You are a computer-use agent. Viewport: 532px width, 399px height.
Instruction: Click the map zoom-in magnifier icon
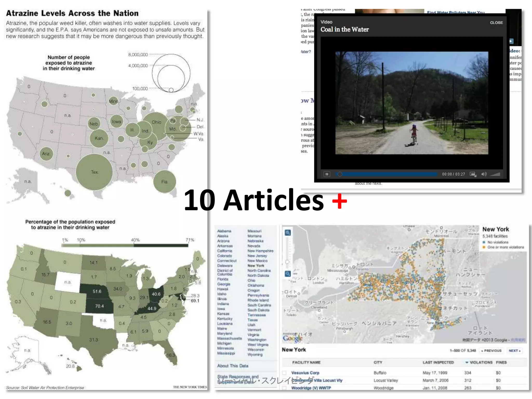pyautogui.click(x=288, y=233)
